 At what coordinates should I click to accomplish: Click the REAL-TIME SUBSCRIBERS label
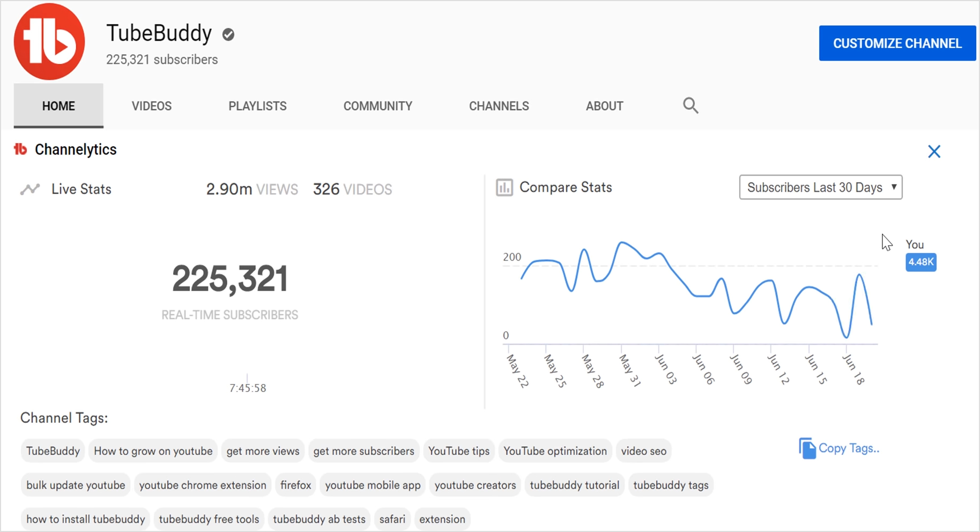(x=230, y=315)
